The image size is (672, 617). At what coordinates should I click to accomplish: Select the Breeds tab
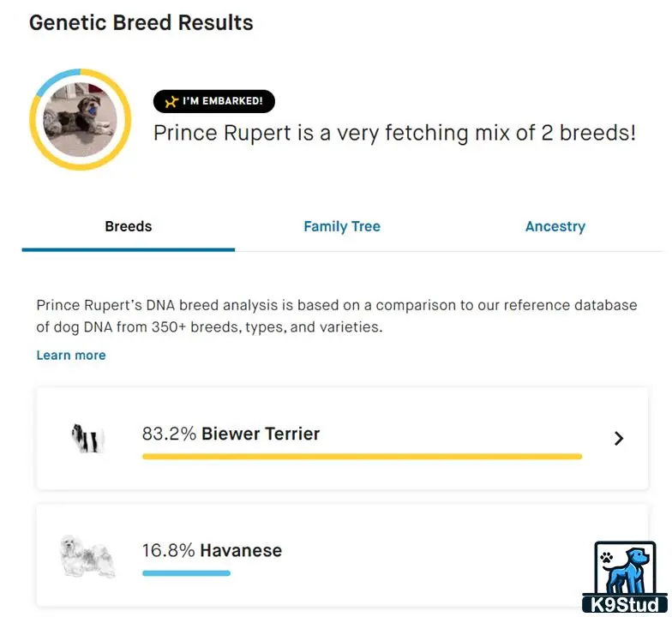(x=129, y=226)
